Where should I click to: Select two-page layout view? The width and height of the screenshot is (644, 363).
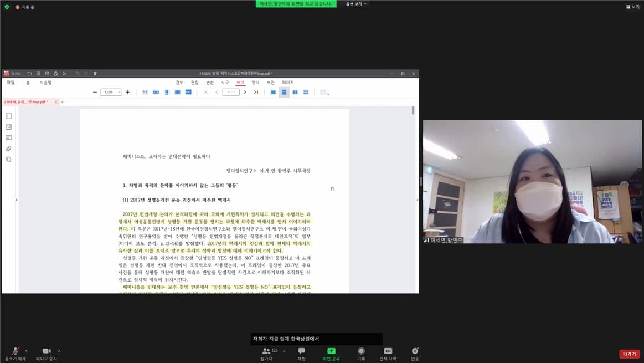point(295,92)
